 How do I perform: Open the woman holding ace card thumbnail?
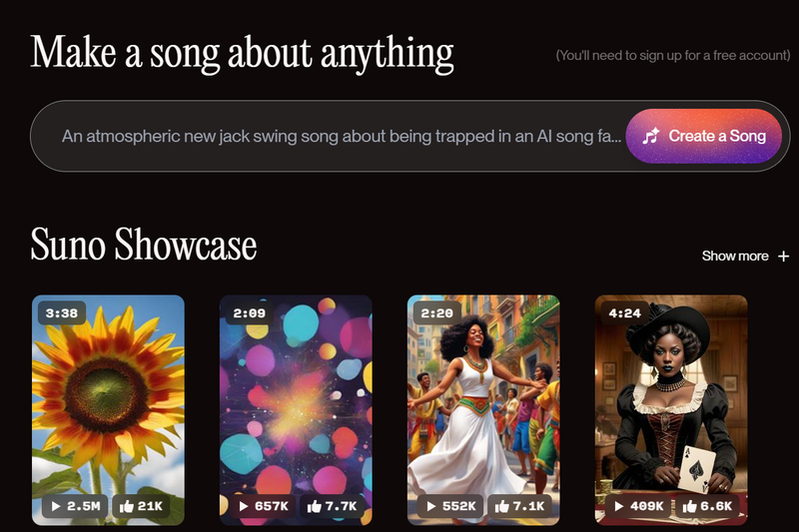point(671,410)
